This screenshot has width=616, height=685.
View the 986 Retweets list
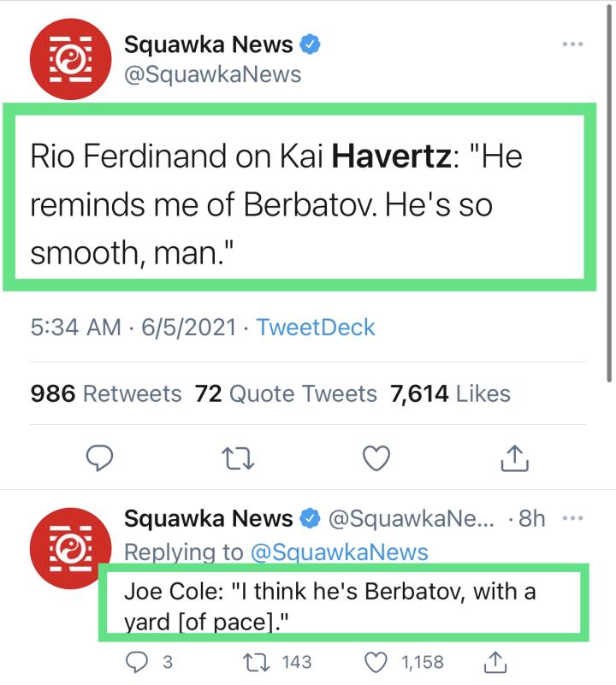click(x=106, y=393)
